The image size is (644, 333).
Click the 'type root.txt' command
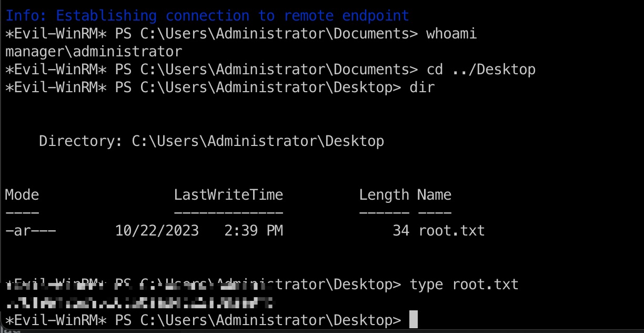(x=464, y=285)
